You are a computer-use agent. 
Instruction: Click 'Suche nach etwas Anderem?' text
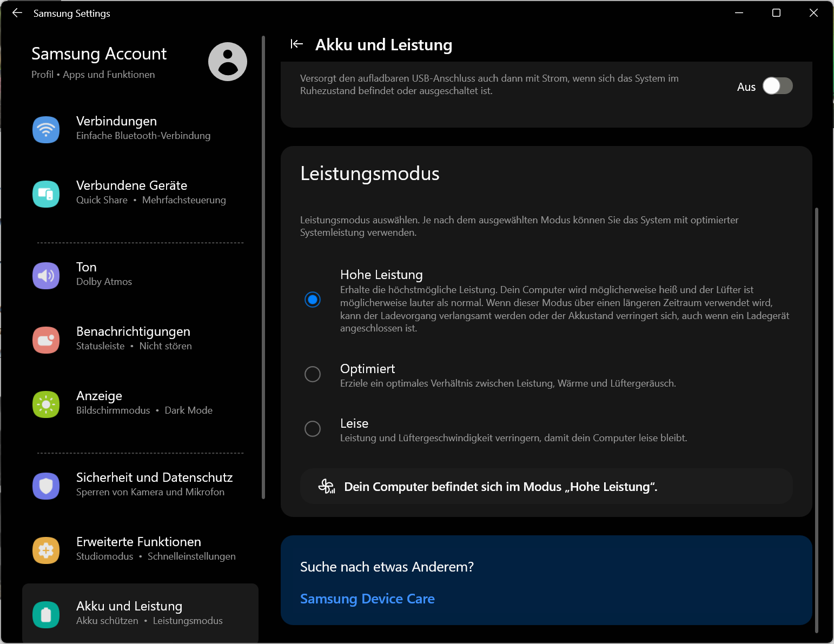click(x=387, y=567)
